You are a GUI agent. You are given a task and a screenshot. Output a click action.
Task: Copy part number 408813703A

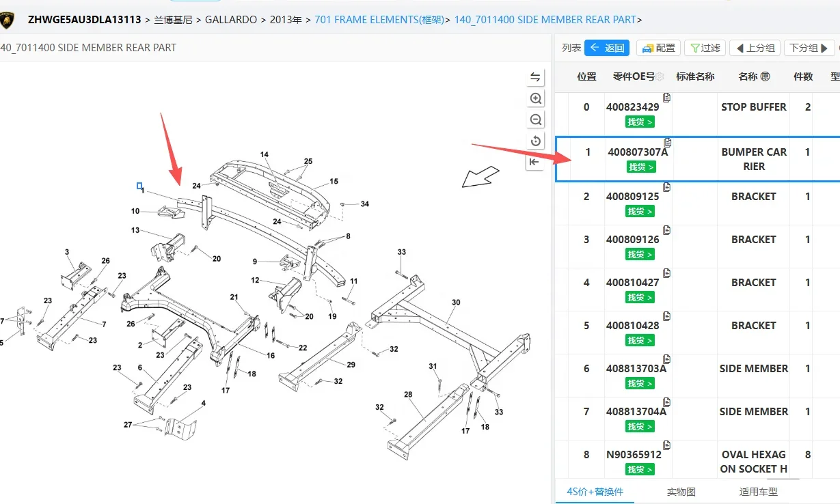pyautogui.click(x=667, y=359)
